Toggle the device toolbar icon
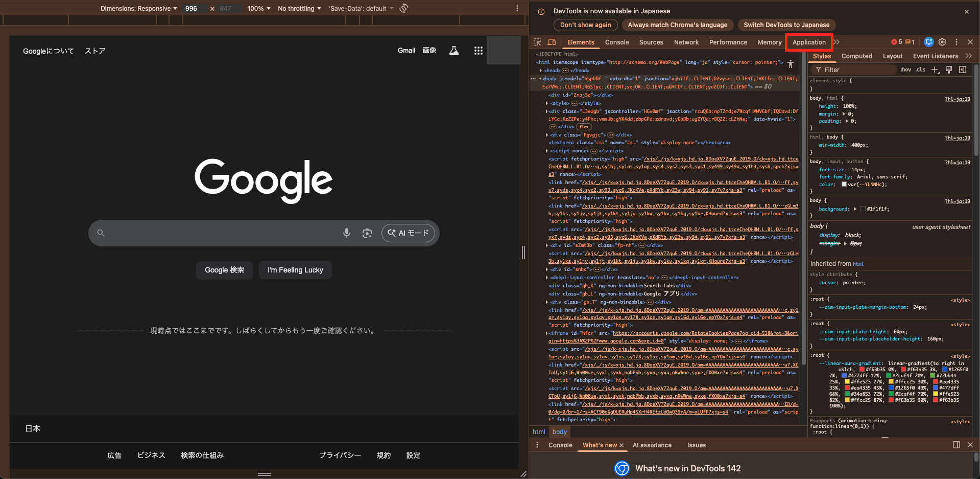 tap(552, 42)
